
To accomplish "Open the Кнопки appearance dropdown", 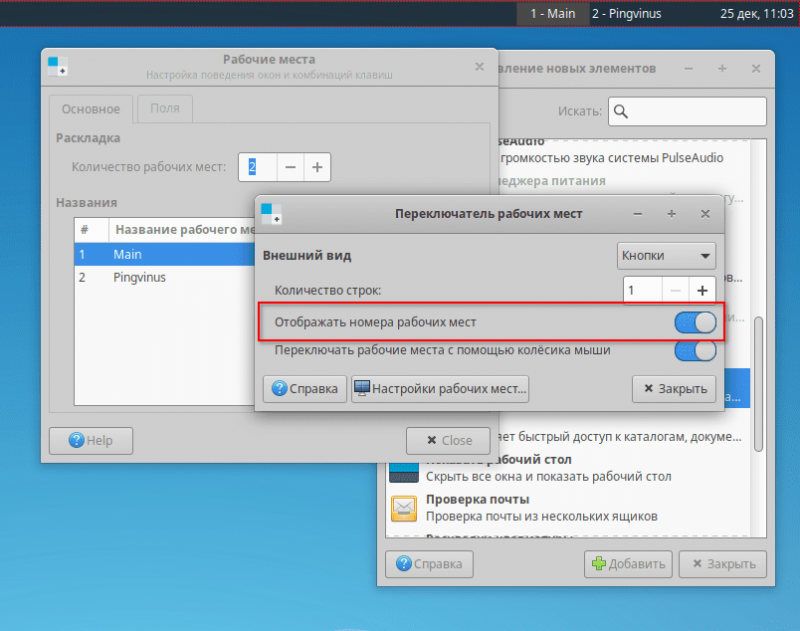I will pyautogui.click(x=666, y=256).
